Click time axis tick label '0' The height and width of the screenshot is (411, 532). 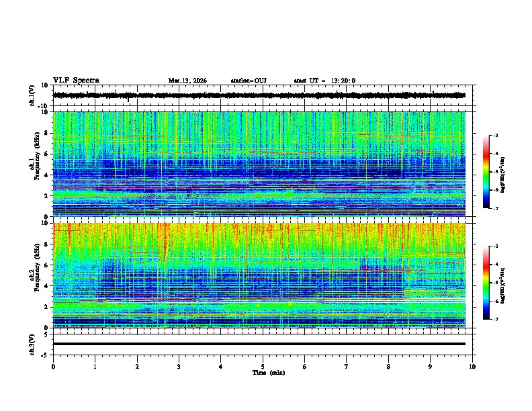pyautogui.click(x=53, y=367)
